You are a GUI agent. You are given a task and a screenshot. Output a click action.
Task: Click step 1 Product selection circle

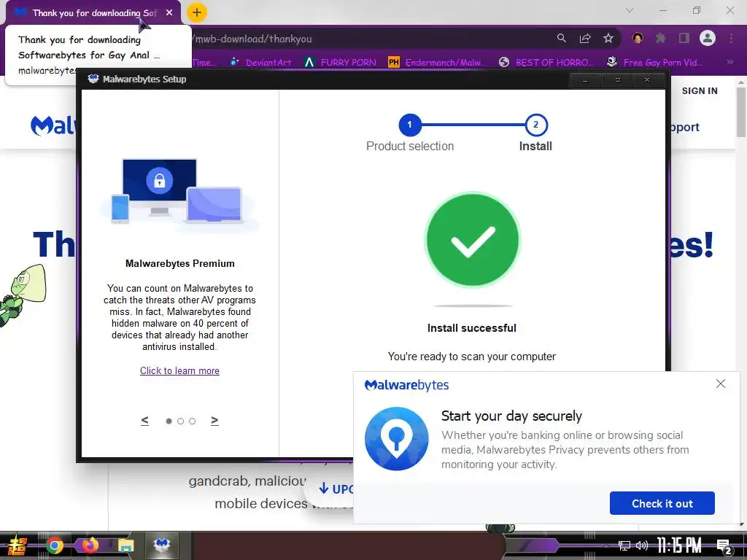coord(410,125)
